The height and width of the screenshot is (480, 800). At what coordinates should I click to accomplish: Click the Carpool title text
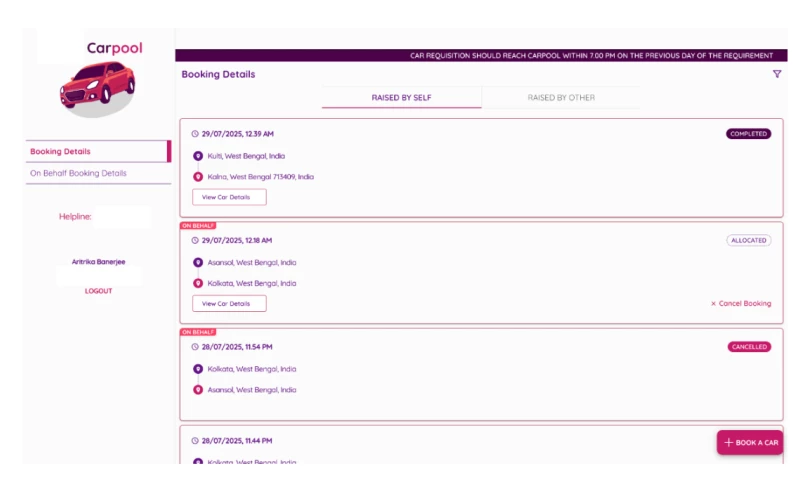point(115,48)
